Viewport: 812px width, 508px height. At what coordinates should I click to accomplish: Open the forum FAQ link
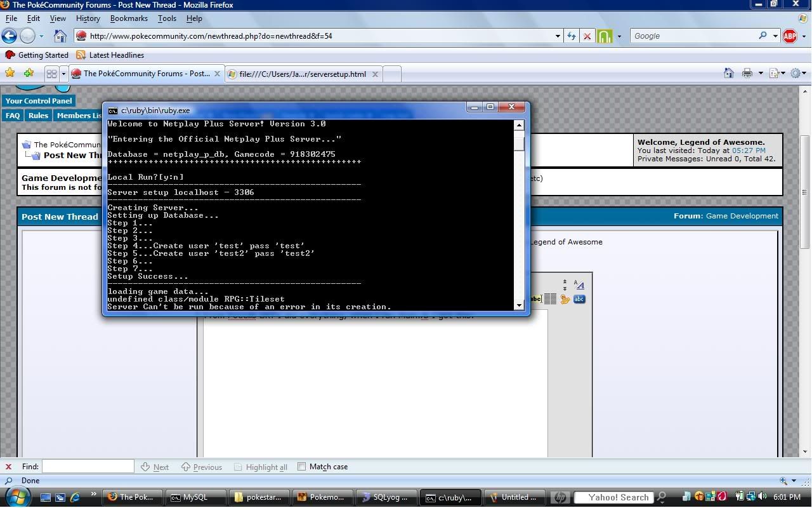coord(13,116)
